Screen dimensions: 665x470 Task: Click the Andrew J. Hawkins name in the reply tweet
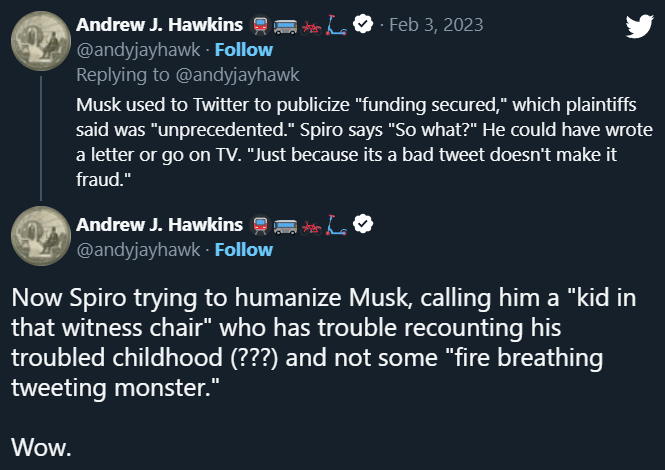[160, 223]
